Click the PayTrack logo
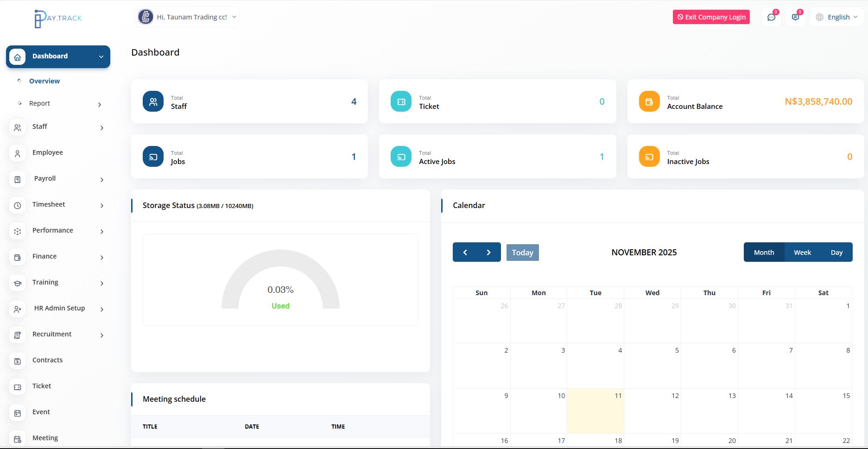Viewport: 868px width, 449px height. coord(58,18)
